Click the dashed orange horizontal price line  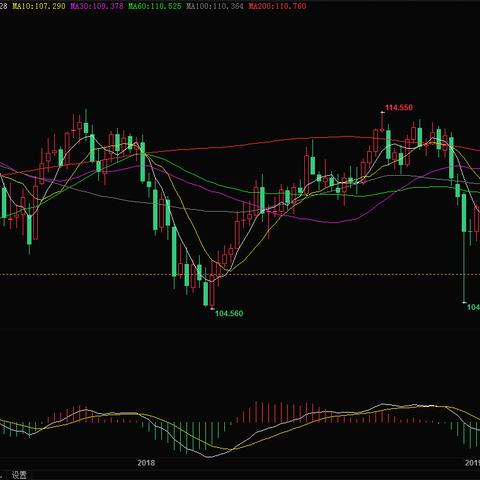240,275
